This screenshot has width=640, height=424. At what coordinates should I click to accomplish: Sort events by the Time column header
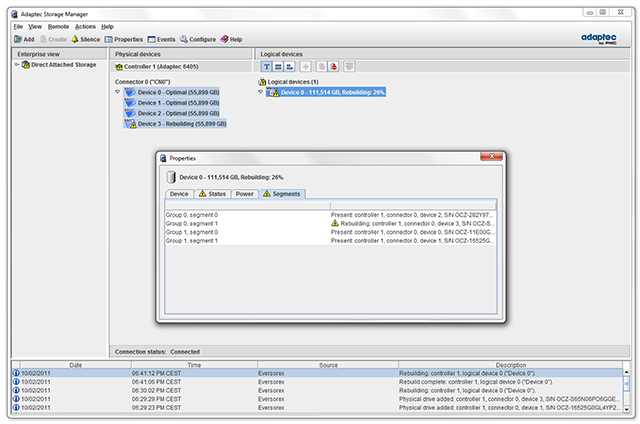click(x=194, y=365)
